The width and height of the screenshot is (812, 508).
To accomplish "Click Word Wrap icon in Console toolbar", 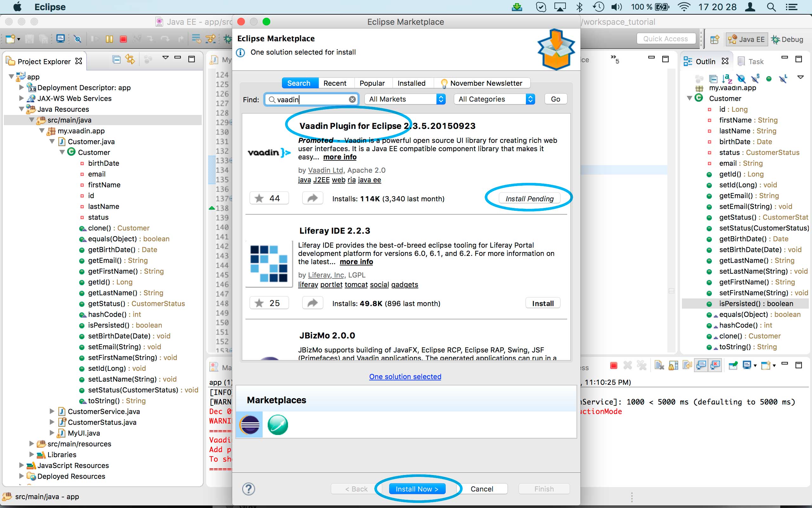I will tap(687, 365).
